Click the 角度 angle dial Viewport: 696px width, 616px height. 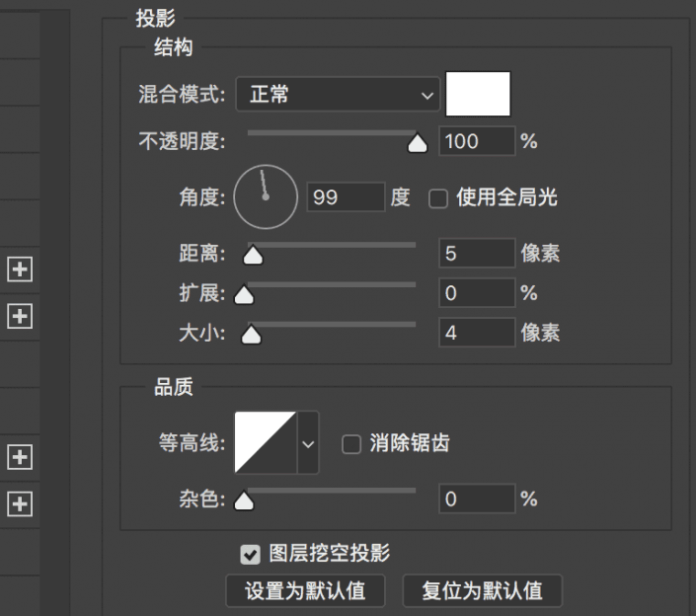click(x=266, y=196)
